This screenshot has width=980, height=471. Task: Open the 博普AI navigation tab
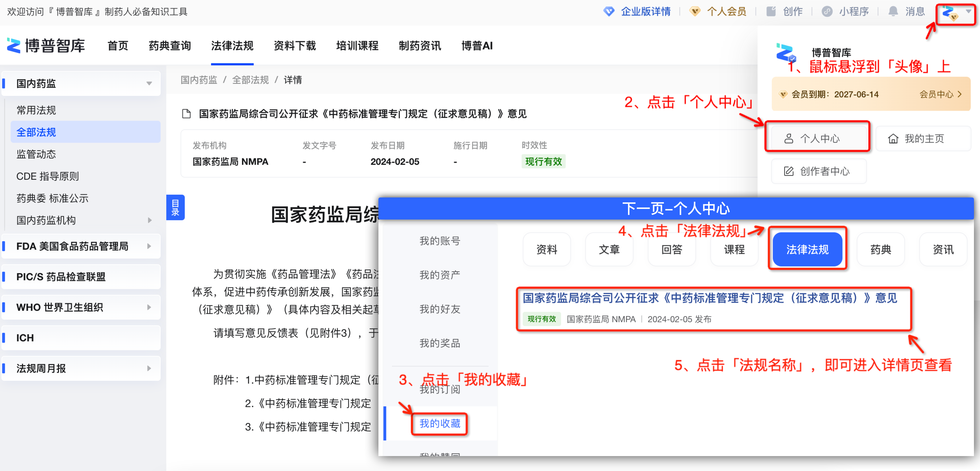coord(477,46)
